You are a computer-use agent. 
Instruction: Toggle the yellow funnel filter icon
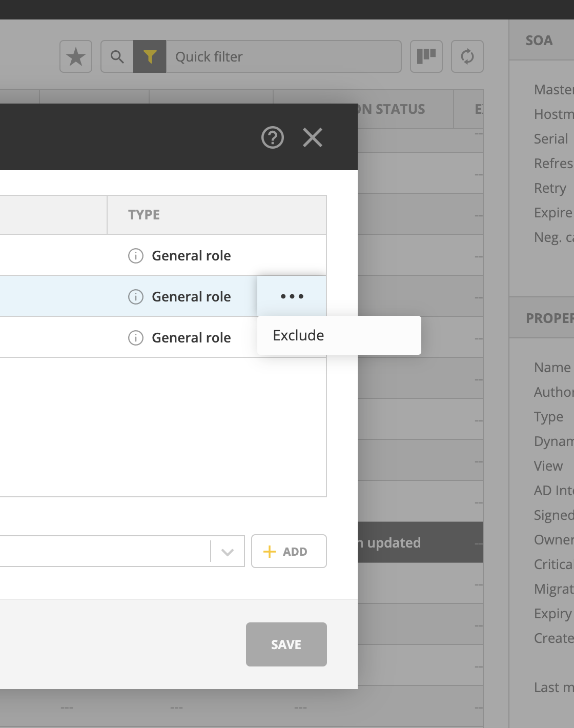click(150, 56)
